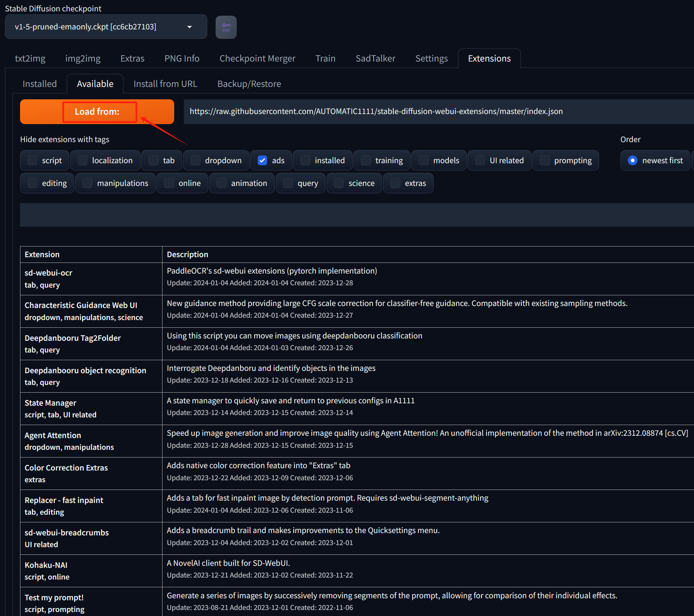This screenshot has height=616, width=694.
Task: Click the checkpoint refresh END arrow icon
Action: coord(226,27)
